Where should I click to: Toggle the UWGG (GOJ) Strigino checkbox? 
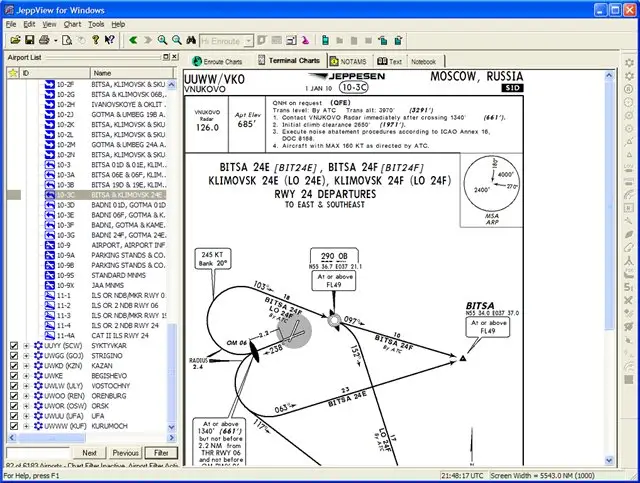click(x=14, y=356)
